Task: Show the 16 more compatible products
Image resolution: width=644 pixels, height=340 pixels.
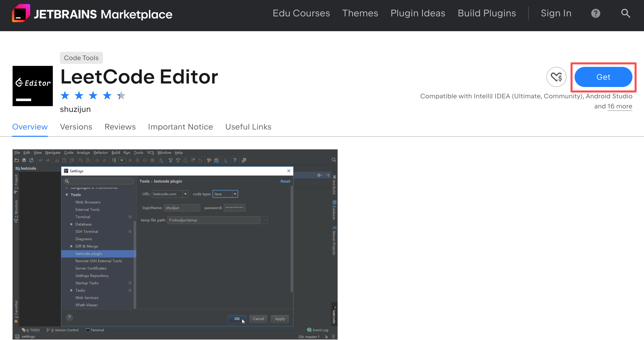Action: (x=620, y=106)
